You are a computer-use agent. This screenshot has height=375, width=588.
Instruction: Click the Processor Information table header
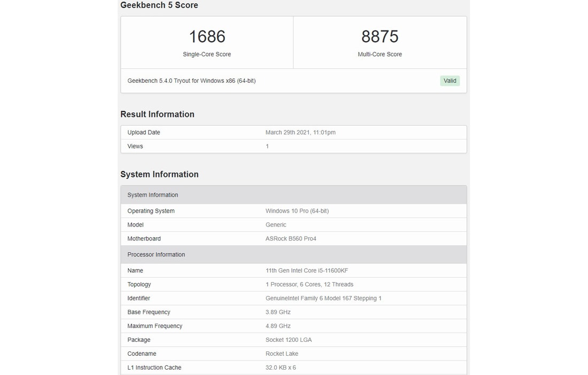[156, 255]
